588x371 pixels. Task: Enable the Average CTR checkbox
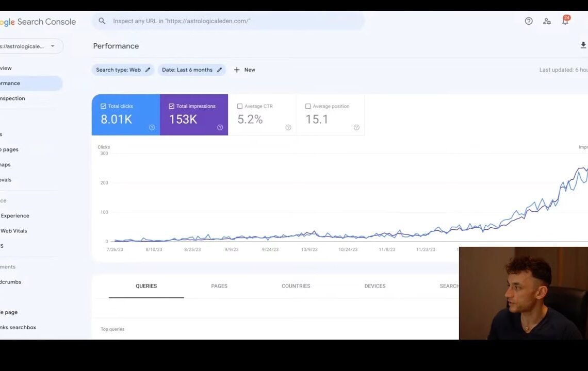pos(240,106)
